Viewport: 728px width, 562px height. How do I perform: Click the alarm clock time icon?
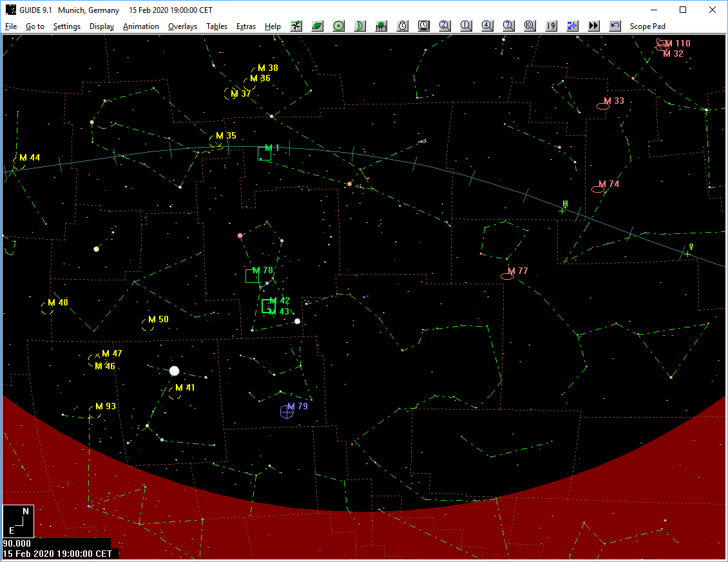[x=403, y=26]
